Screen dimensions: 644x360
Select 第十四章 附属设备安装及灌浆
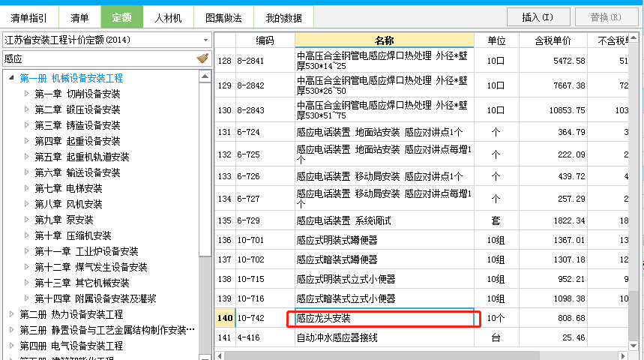click(95, 298)
